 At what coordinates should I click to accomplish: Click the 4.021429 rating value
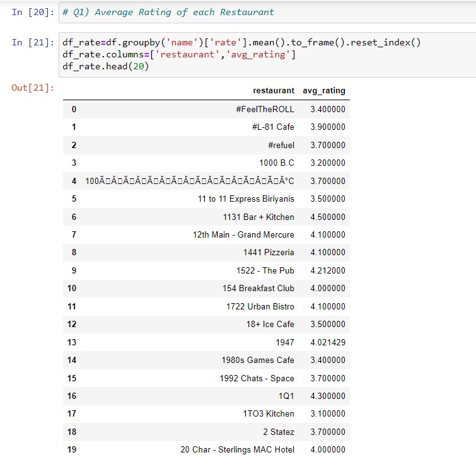click(x=328, y=342)
